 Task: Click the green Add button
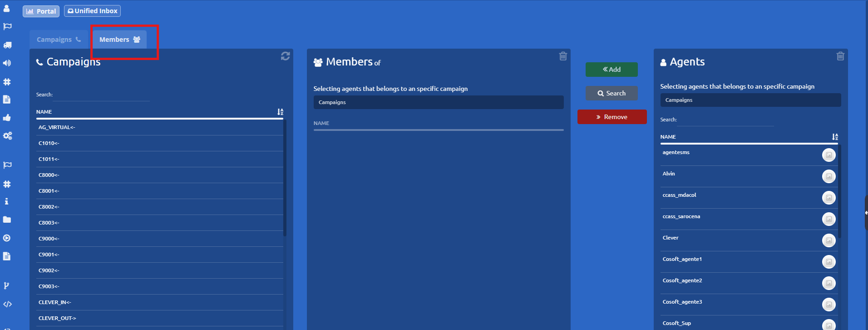point(611,70)
